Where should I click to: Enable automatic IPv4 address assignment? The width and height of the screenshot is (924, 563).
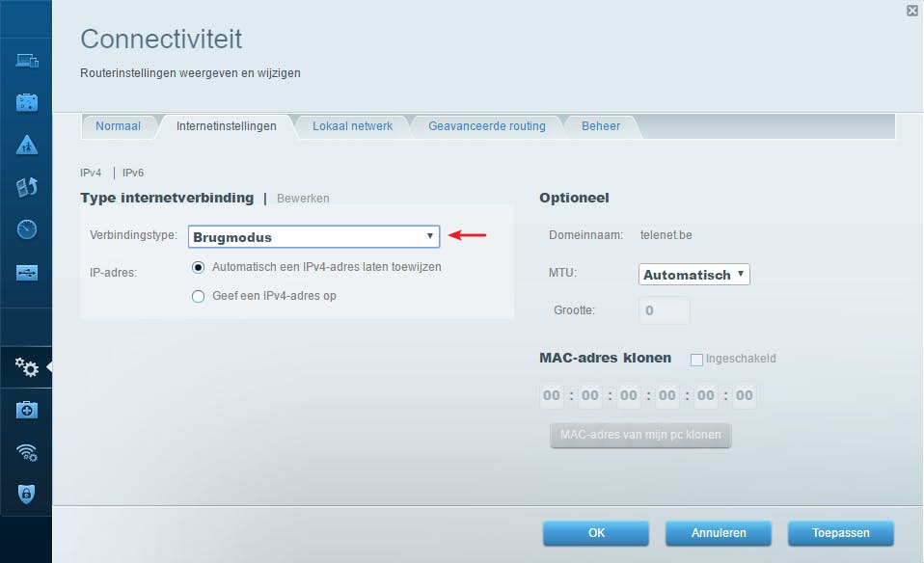(198, 267)
